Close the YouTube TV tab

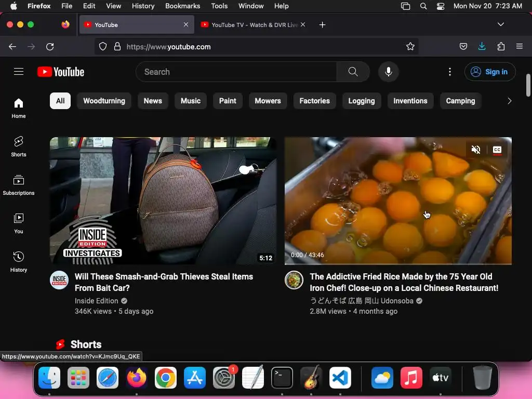(303, 24)
